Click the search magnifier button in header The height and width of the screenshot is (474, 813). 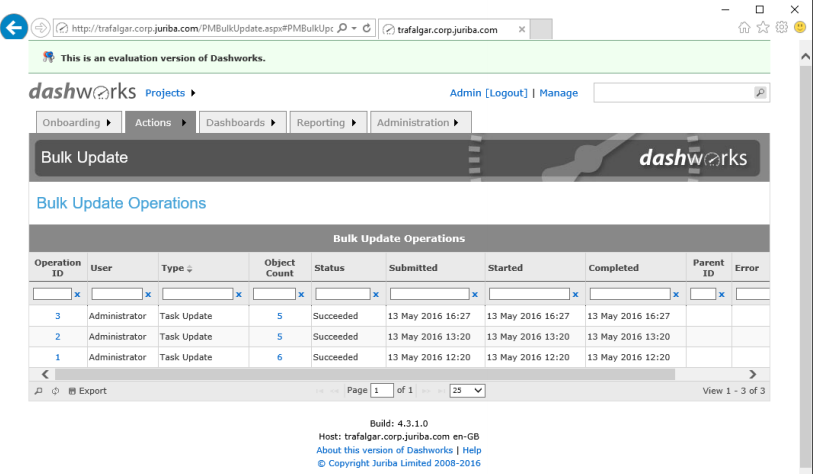click(760, 93)
